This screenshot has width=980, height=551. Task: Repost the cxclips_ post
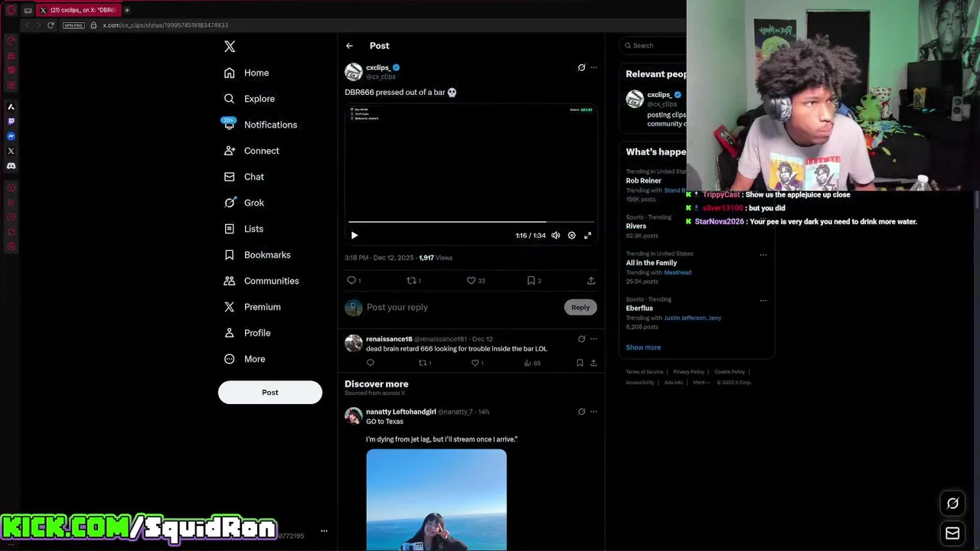click(x=413, y=281)
